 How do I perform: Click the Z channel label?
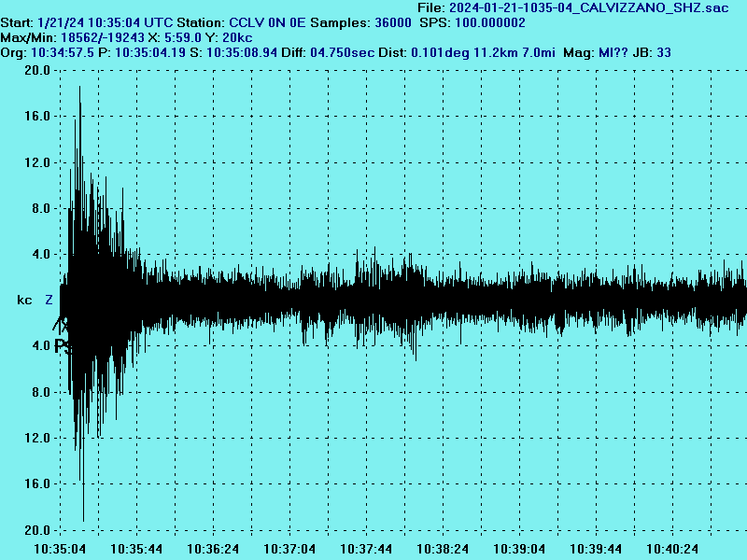coord(49,300)
